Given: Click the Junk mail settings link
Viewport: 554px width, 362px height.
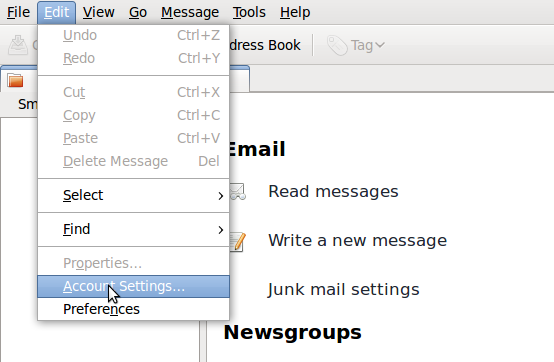Looking at the screenshot, I should (x=343, y=290).
